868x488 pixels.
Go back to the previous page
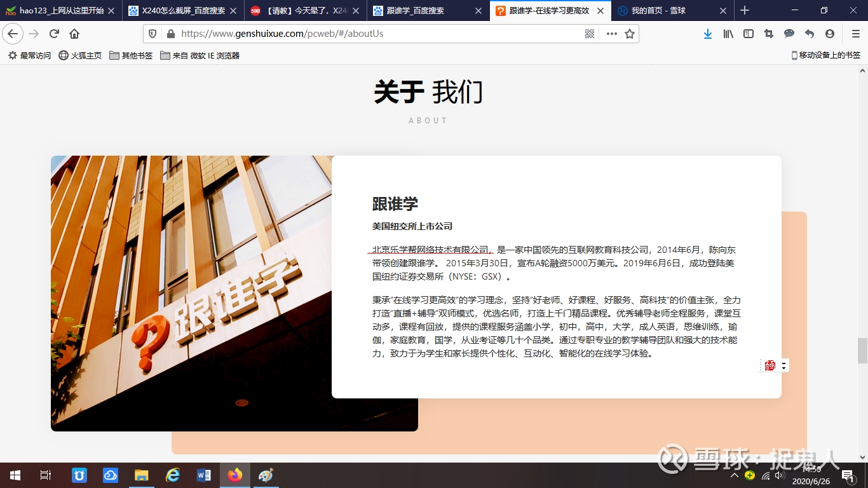tap(13, 34)
